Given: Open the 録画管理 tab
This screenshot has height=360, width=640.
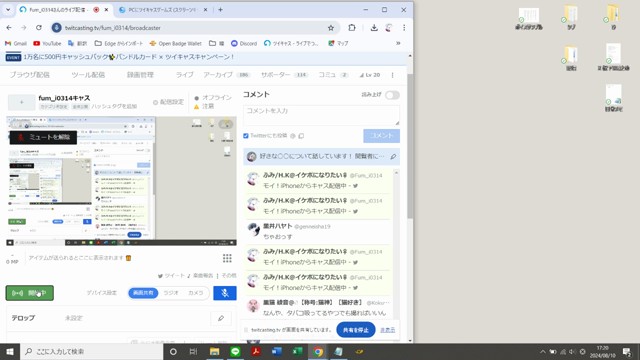Looking at the screenshot, I should [140, 75].
